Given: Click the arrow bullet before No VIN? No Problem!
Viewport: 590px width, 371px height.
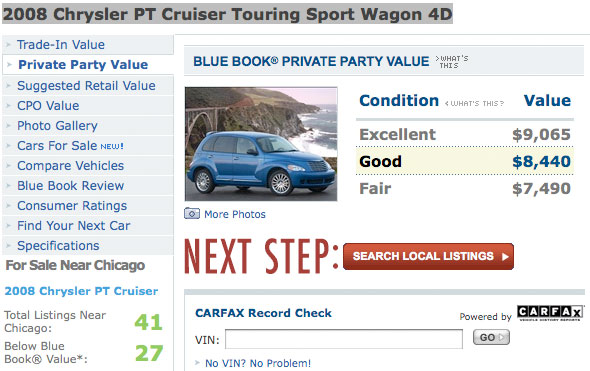Looking at the screenshot, I should (x=198, y=363).
